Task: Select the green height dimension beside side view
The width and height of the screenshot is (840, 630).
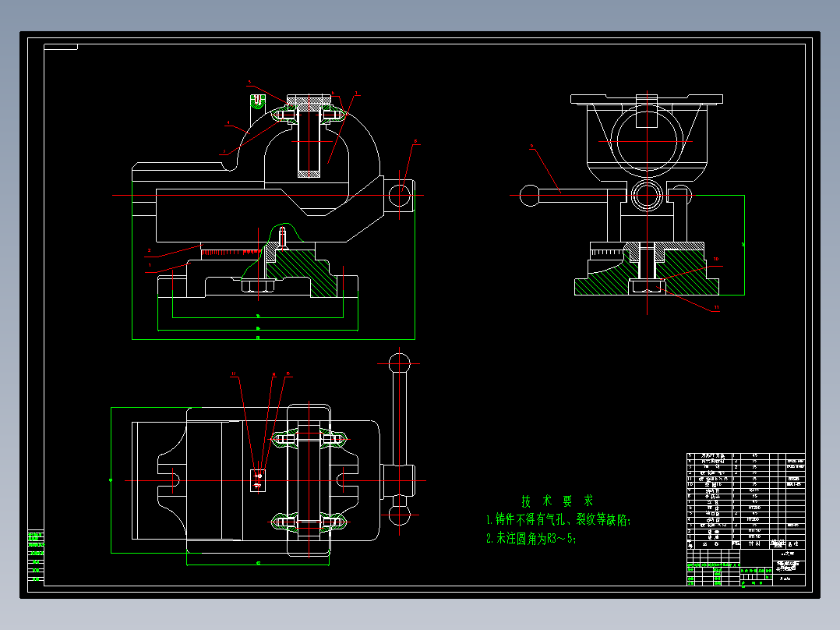Action: point(743,245)
